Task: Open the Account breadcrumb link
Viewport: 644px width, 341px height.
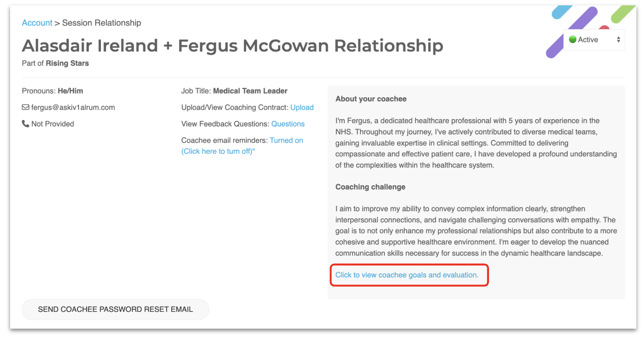Action: tap(37, 23)
